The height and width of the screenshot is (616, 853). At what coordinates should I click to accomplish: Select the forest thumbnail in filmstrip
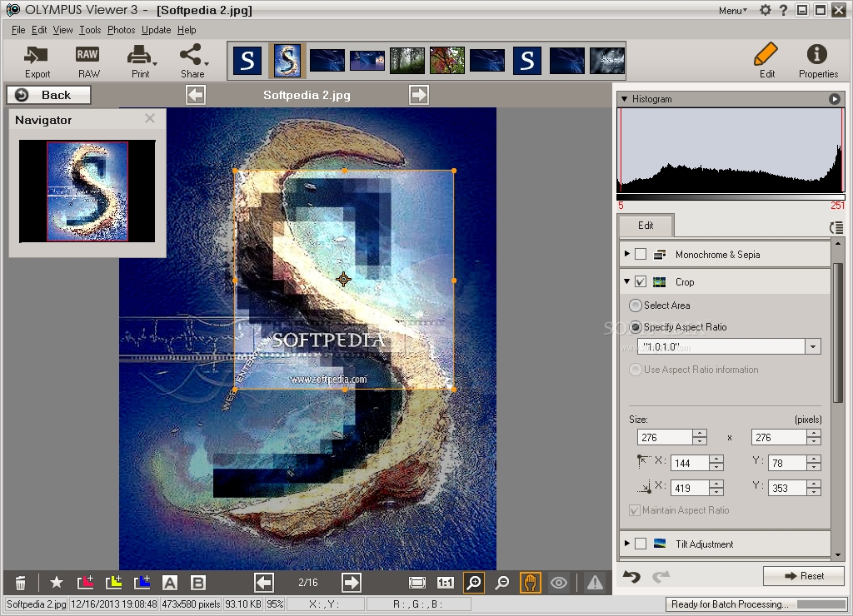pos(407,60)
